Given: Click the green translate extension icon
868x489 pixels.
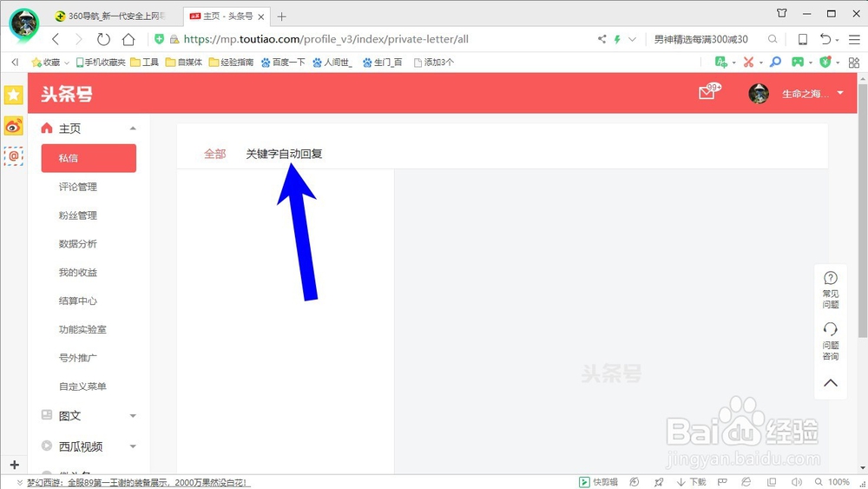Looking at the screenshot, I should coord(721,62).
